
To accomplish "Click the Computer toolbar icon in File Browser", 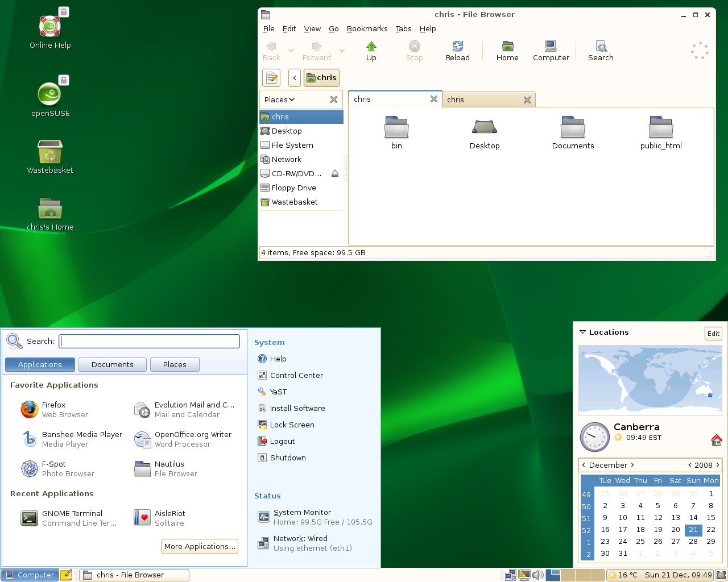I will 551,51.
